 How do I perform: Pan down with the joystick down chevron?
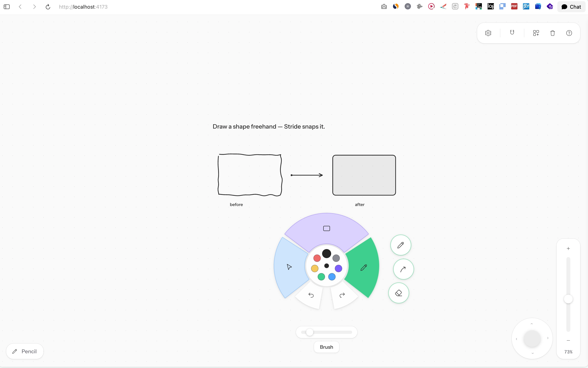[533, 353]
